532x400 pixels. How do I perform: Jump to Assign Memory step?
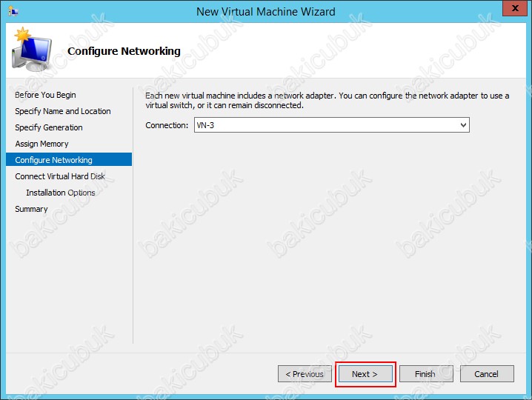click(41, 144)
